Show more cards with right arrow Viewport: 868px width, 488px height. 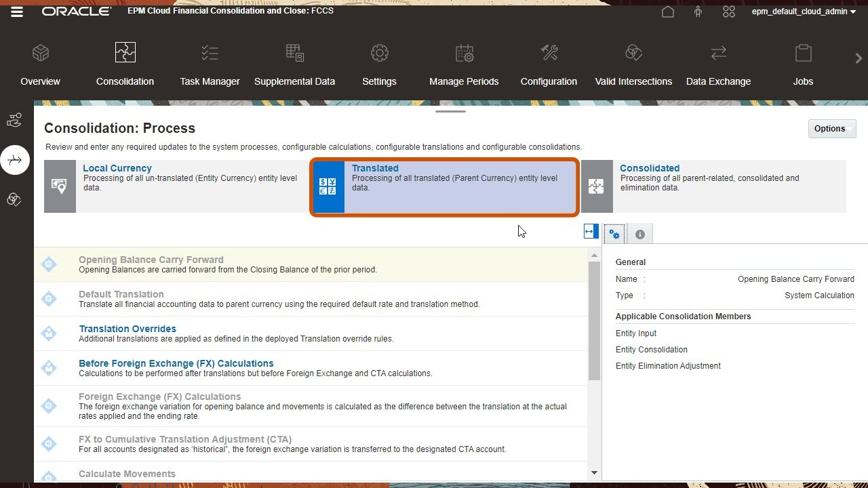point(859,59)
